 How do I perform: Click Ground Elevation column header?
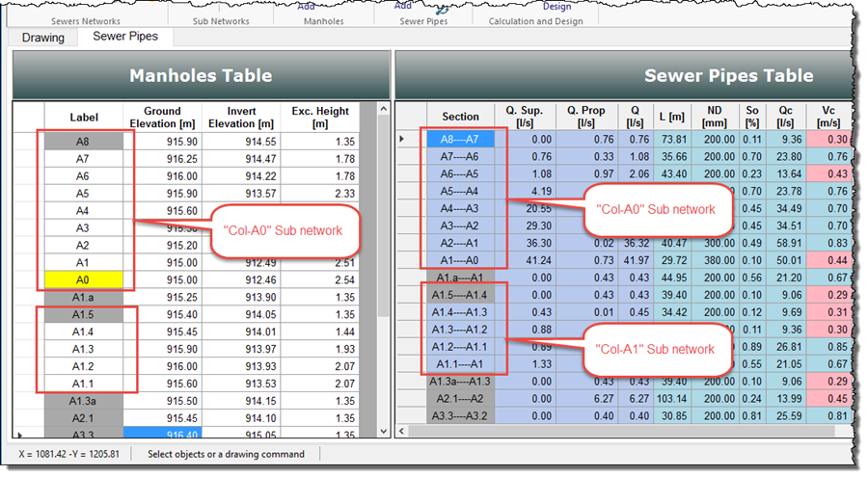pyautogui.click(x=162, y=118)
